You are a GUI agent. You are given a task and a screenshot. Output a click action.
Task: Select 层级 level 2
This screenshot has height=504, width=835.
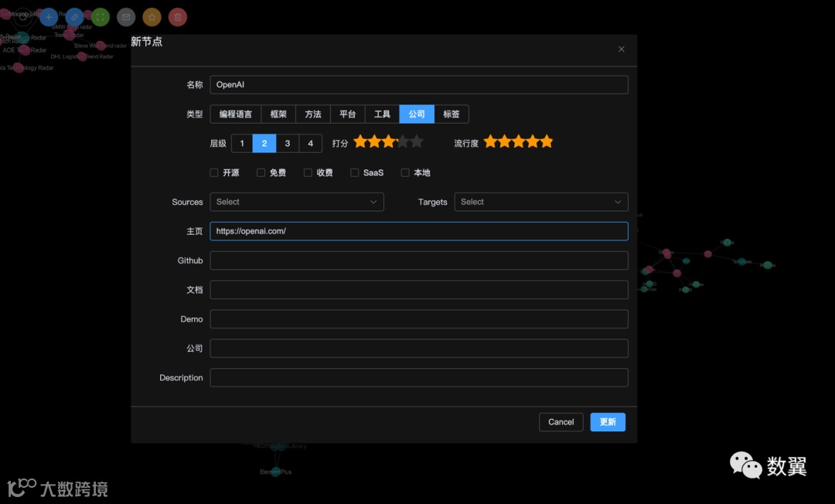(x=264, y=143)
